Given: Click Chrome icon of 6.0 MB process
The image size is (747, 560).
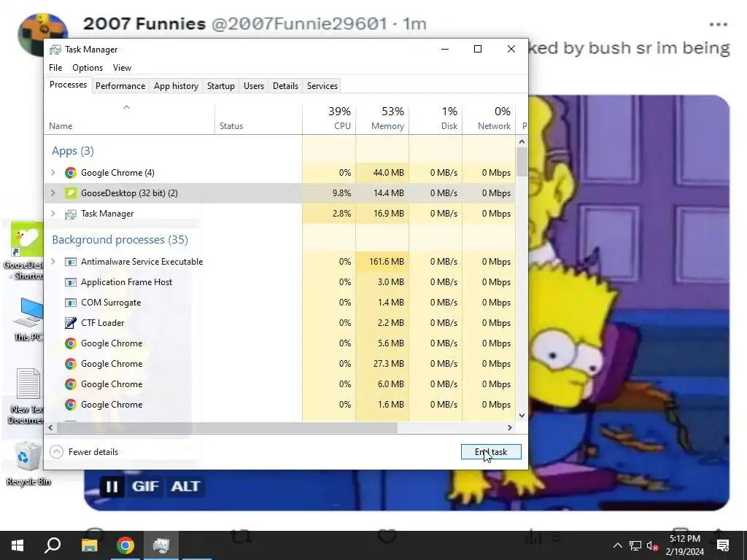Looking at the screenshot, I should coord(71,384).
